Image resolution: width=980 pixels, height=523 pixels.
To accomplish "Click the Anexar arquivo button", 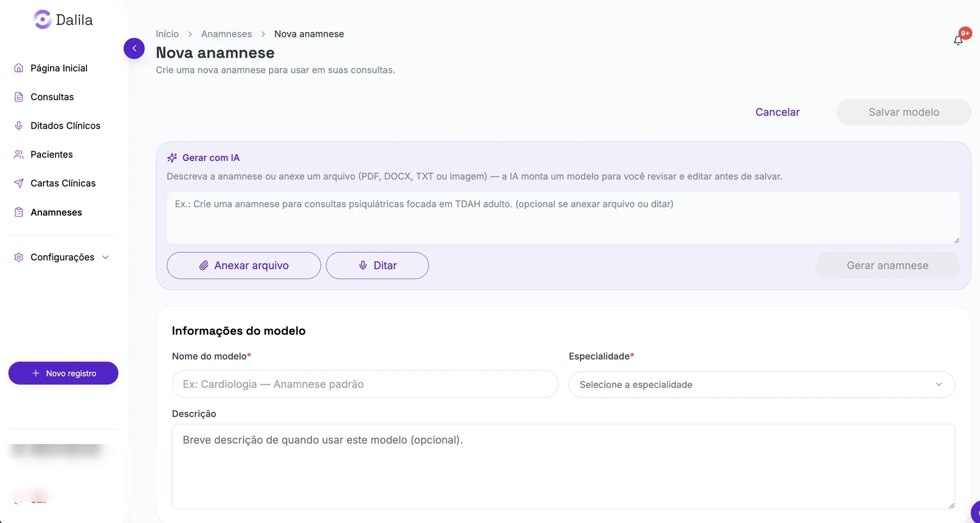I will [x=244, y=266].
